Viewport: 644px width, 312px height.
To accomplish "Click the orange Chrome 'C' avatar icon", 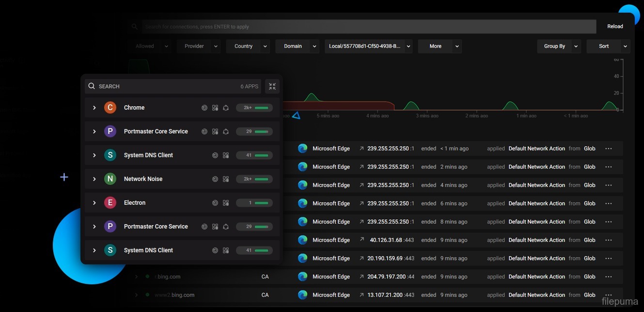I will 110,108.
